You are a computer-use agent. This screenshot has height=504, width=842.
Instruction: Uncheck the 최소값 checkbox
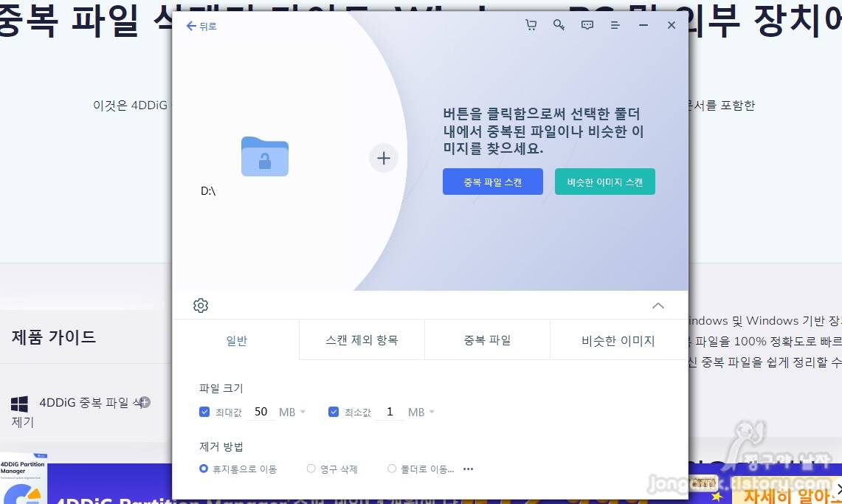(x=334, y=412)
